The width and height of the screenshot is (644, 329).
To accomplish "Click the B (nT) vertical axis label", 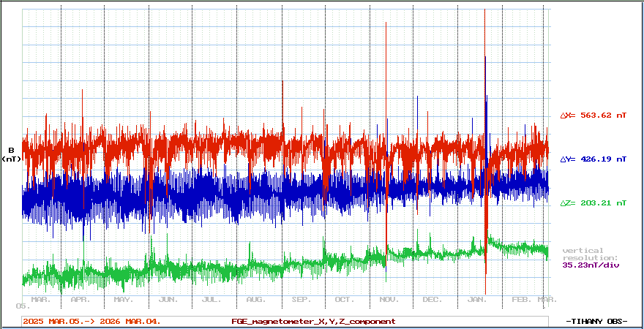I will click(x=11, y=155).
